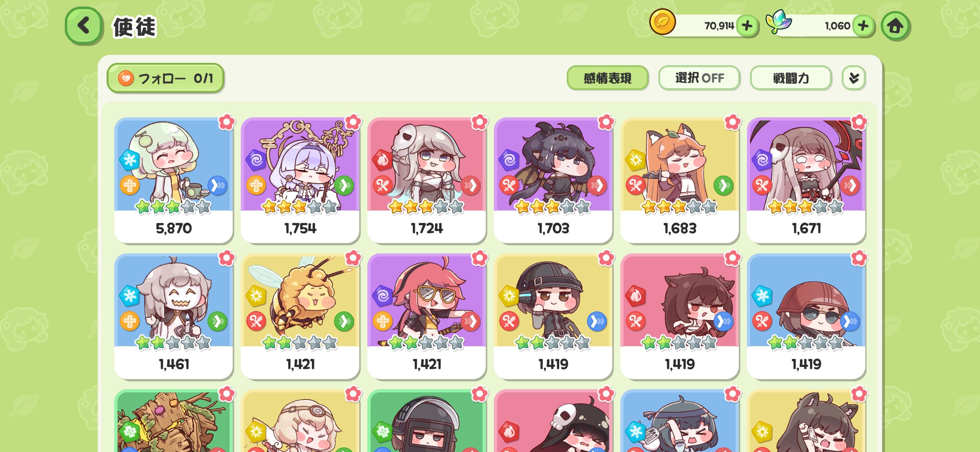The height and width of the screenshot is (452, 980).
Task: Click flower badge on 5,870 character card
Action: click(x=226, y=122)
